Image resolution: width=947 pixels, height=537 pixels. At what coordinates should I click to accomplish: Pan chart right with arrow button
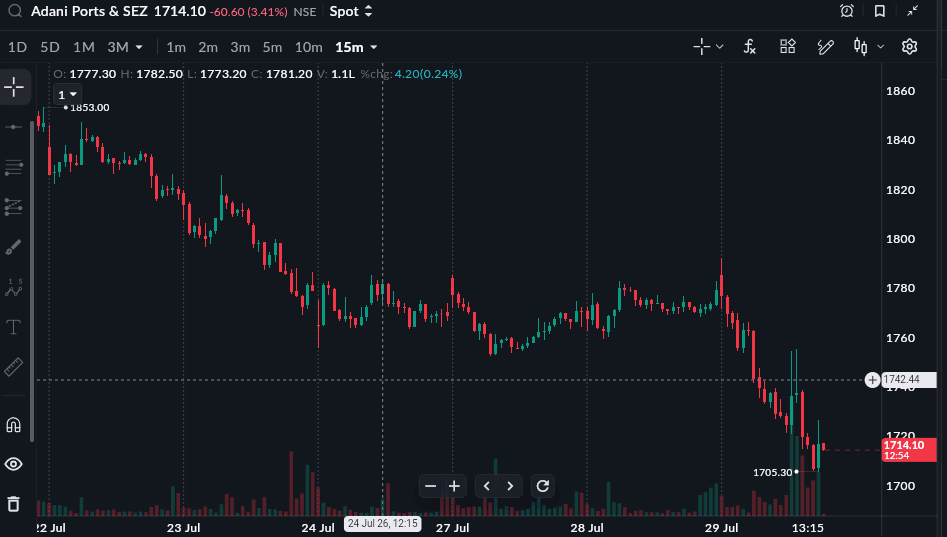point(510,486)
